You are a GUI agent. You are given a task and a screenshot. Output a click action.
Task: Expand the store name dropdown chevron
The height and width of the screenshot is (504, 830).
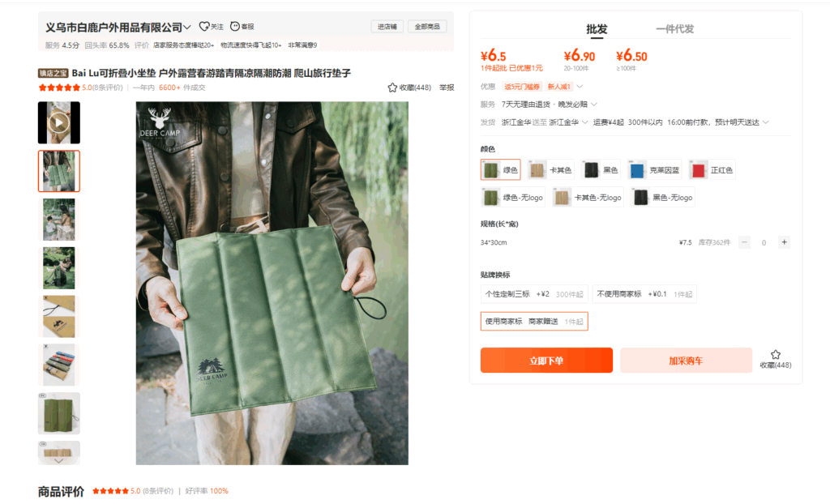187,27
